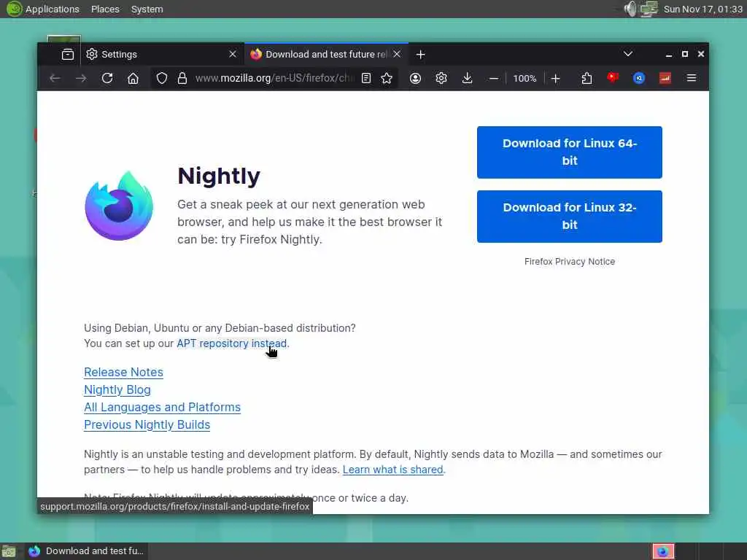Click the Firefox Nightly logo image
This screenshot has height=560, width=747.
pos(119,206)
